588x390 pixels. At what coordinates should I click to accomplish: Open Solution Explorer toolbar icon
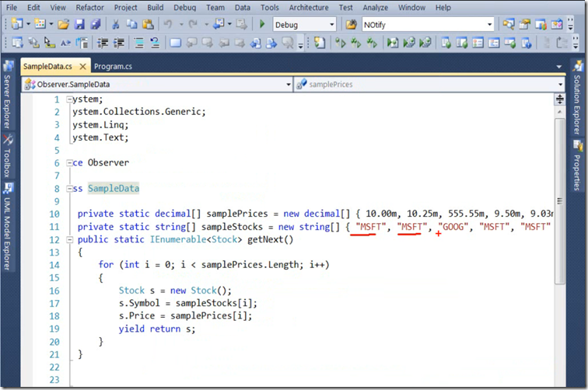pos(509,25)
